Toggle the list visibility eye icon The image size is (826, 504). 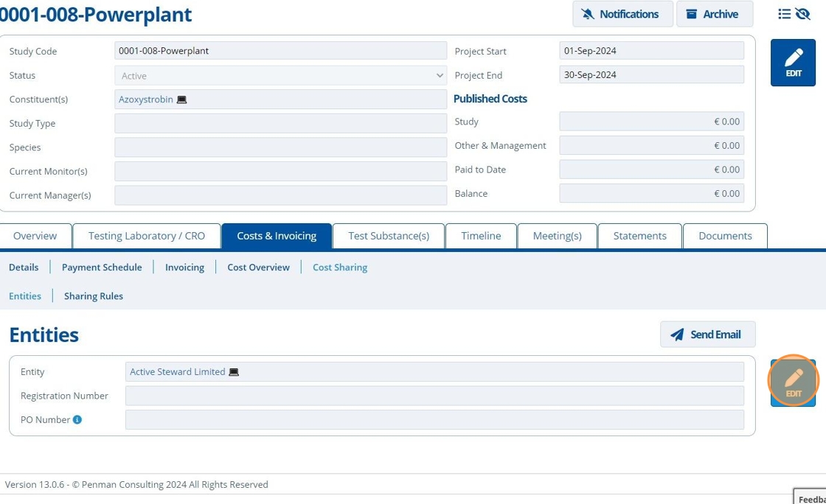[x=802, y=14]
